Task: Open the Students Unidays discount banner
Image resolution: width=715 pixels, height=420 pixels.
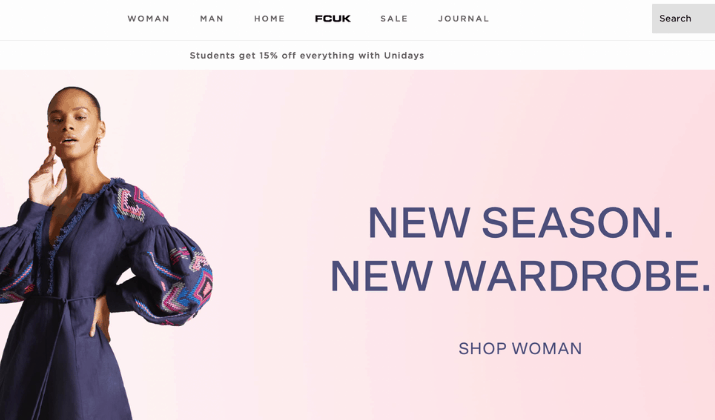Action: (307, 56)
